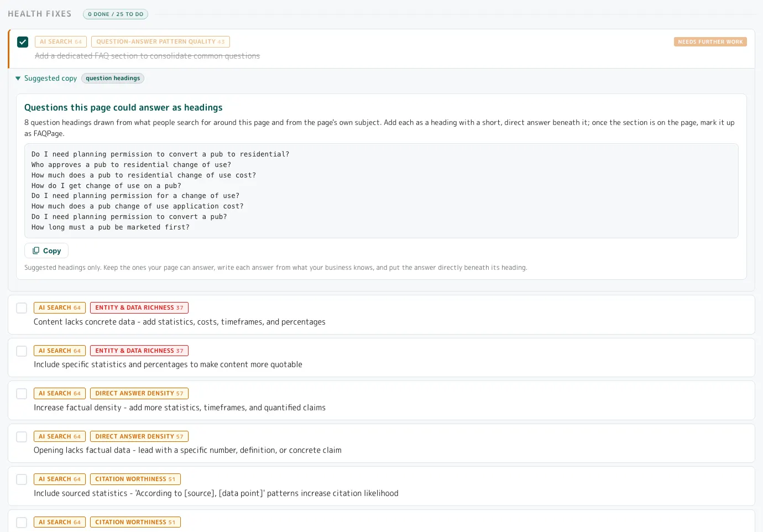The width and height of the screenshot is (763, 532).
Task: Tick checkbox for 'Increase factual density' fix
Action: click(22, 394)
